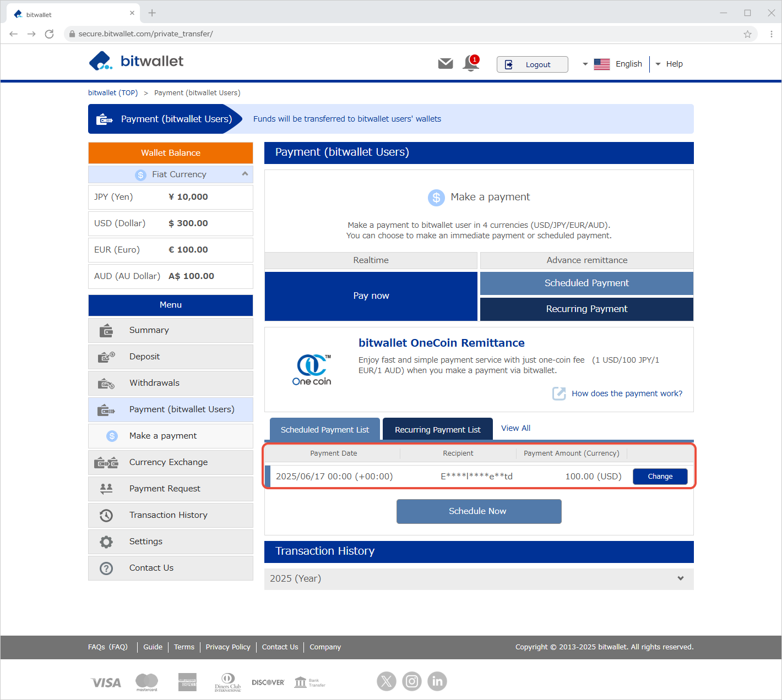This screenshot has height=700, width=782.
Task: Click the Payment Request people icon
Action: pyautogui.click(x=106, y=489)
